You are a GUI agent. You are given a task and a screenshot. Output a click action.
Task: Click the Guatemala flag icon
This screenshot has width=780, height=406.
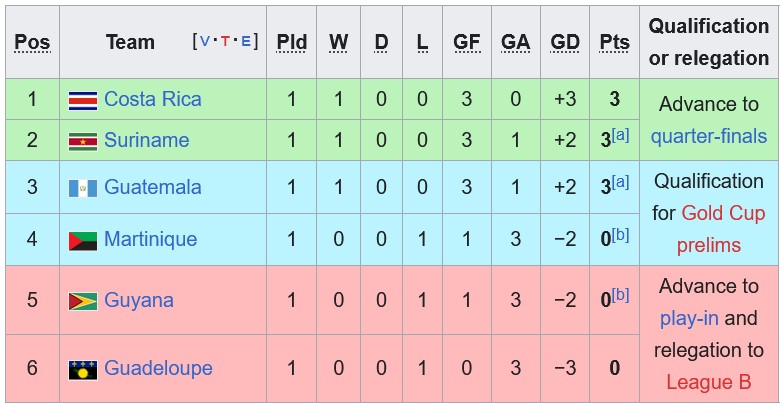(82, 188)
